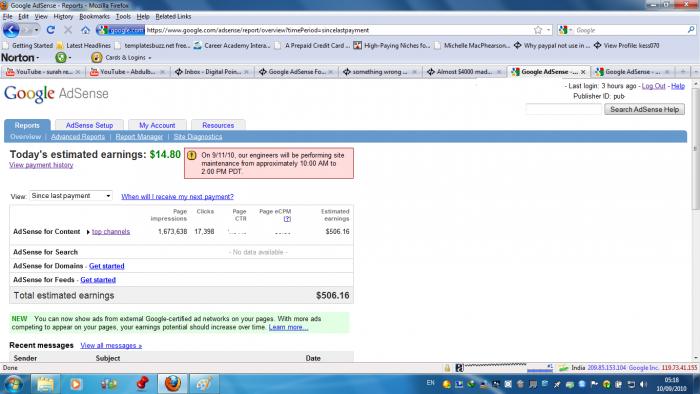700x394 pixels.
Task: Open the Norton Cards & Logins icon
Action: [x=96, y=58]
